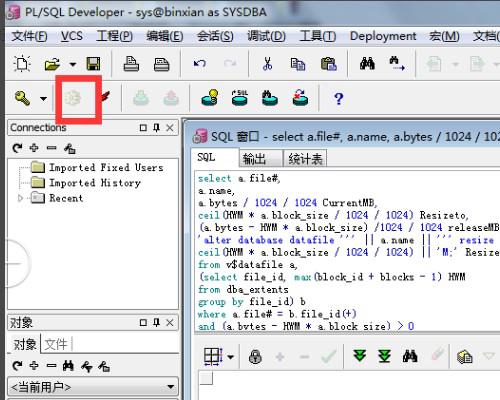500x400 pixels.
Task: Open the dropdown arrow beside Open folder
Action: point(73,64)
